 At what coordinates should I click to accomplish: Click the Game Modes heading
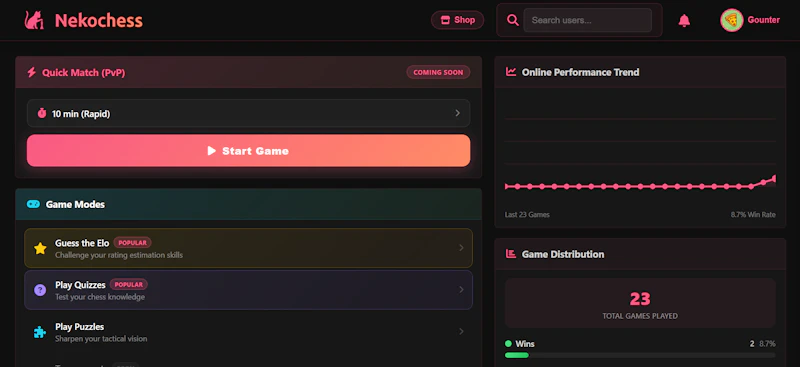tap(75, 204)
